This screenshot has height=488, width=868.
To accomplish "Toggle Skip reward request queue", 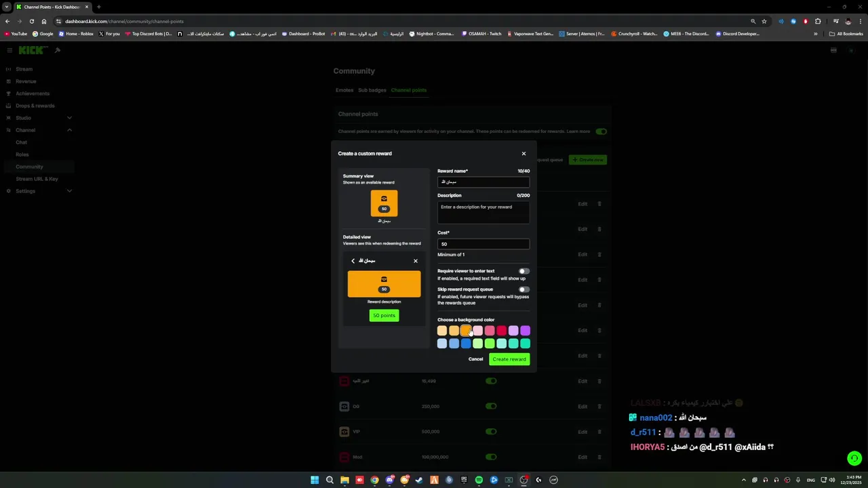I will (x=524, y=289).
